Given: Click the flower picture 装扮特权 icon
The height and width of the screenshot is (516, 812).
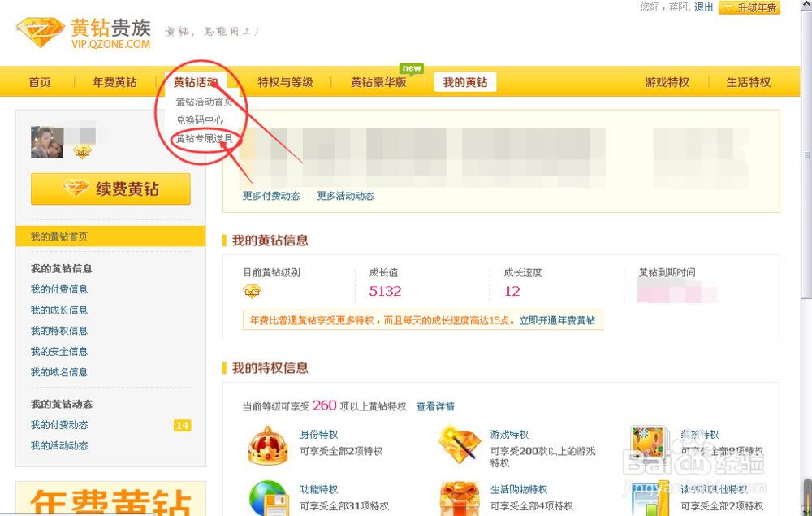Looking at the screenshot, I should click(x=648, y=444).
